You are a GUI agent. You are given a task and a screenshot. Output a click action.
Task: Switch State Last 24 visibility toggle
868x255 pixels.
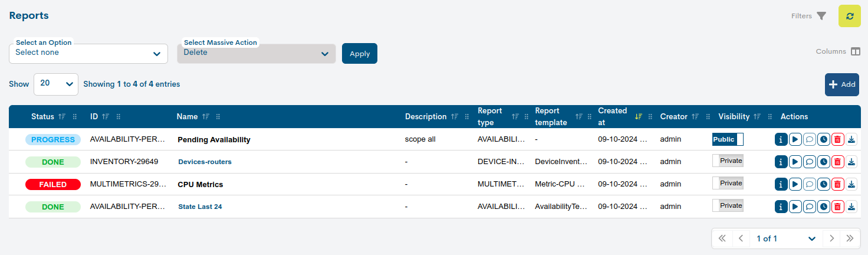[728, 206]
